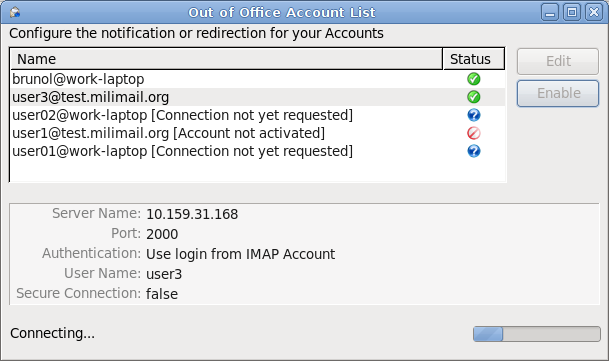Click the 'Authentication:' label
This screenshot has height=361, width=609.
[91, 253]
